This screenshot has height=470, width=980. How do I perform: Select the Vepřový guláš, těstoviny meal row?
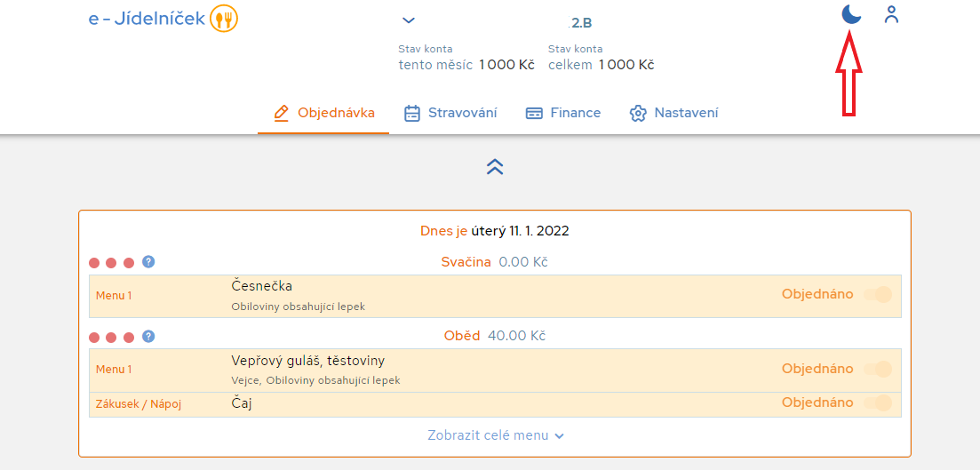point(495,370)
